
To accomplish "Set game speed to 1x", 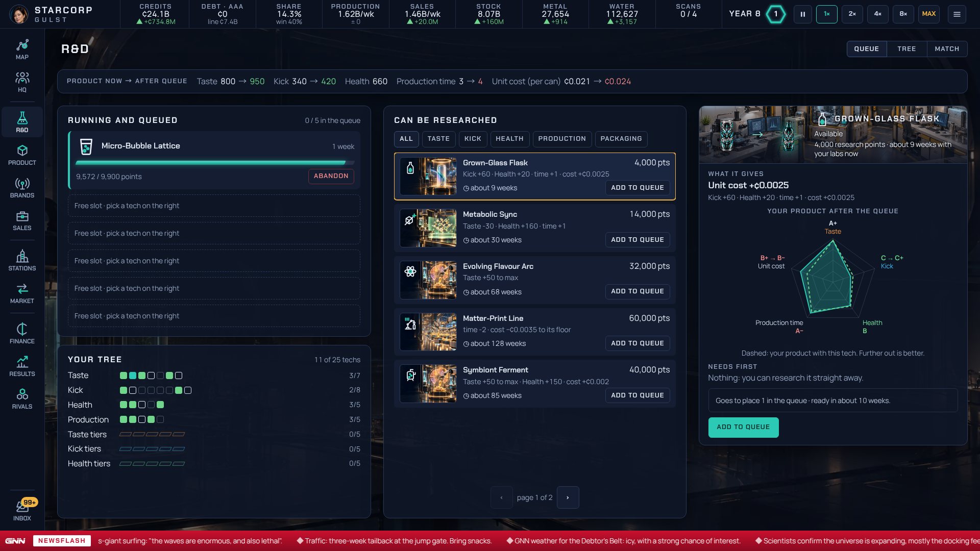I will [x=827, y=14].
